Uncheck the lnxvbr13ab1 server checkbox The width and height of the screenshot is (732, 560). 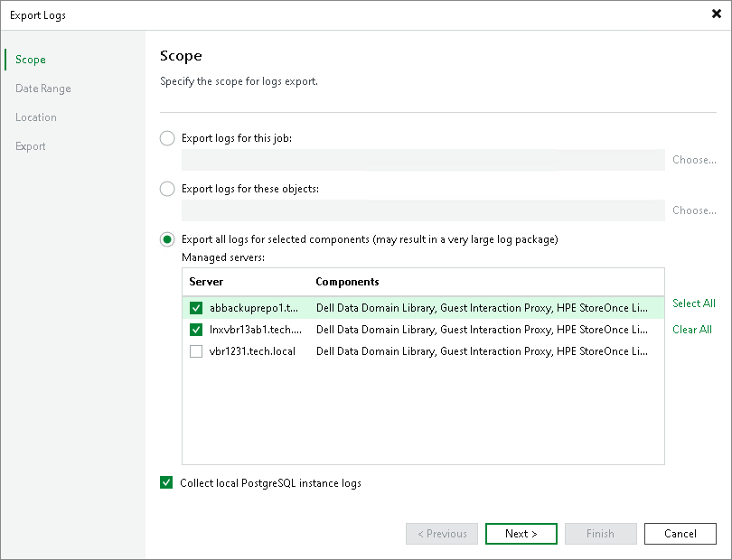click(x=196, y=330)
